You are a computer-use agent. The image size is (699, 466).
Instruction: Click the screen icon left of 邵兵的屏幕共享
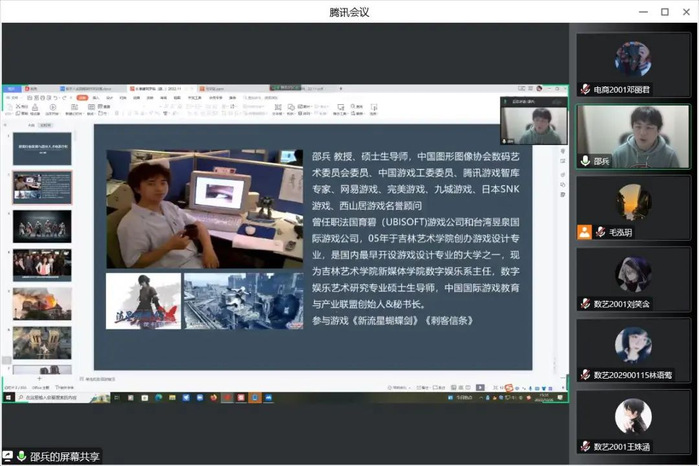(x=7, y=455)
